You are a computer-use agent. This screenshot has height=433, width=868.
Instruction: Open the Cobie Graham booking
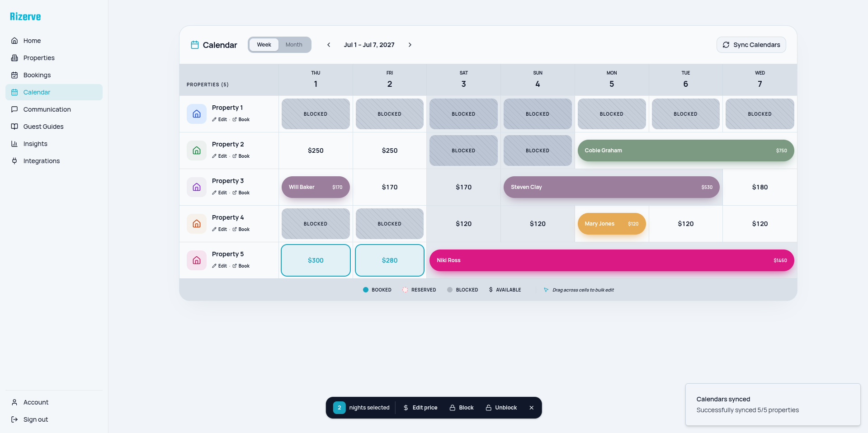pos(686,151)
